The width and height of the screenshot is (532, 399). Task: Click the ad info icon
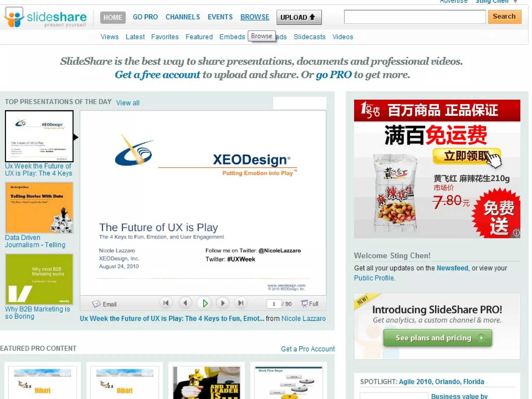coord(516,232)
